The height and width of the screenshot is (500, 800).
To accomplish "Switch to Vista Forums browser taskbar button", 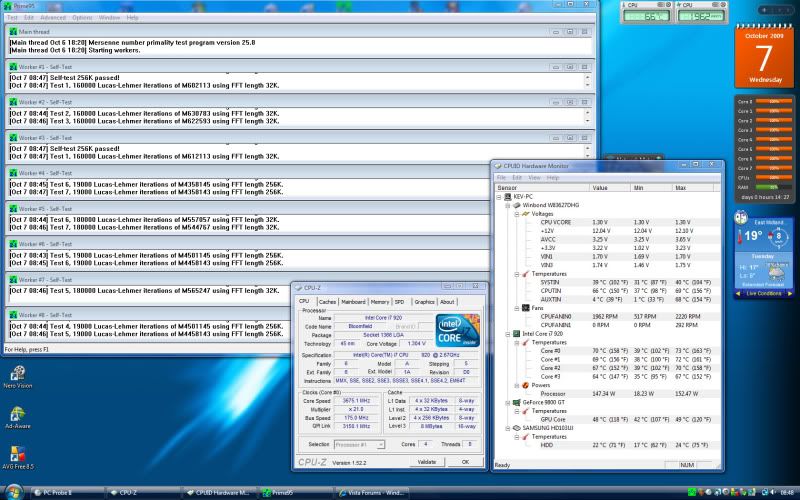I will (x=373, y=493).
